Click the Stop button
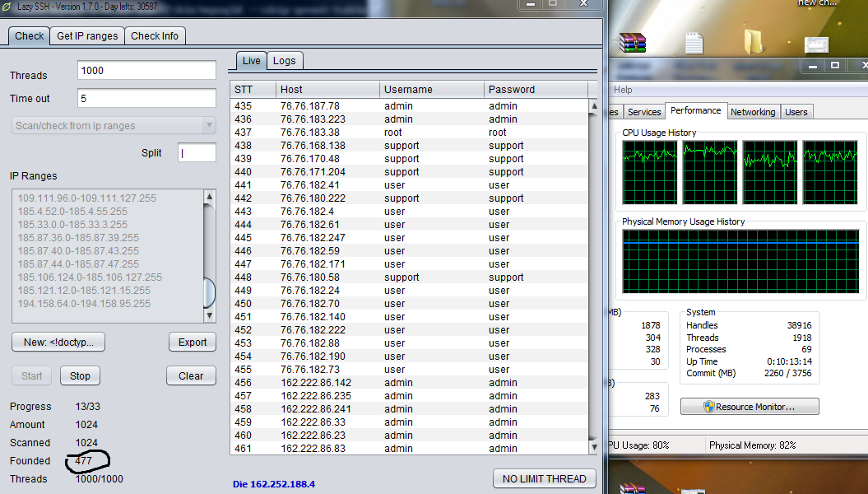 click(80, 376)
